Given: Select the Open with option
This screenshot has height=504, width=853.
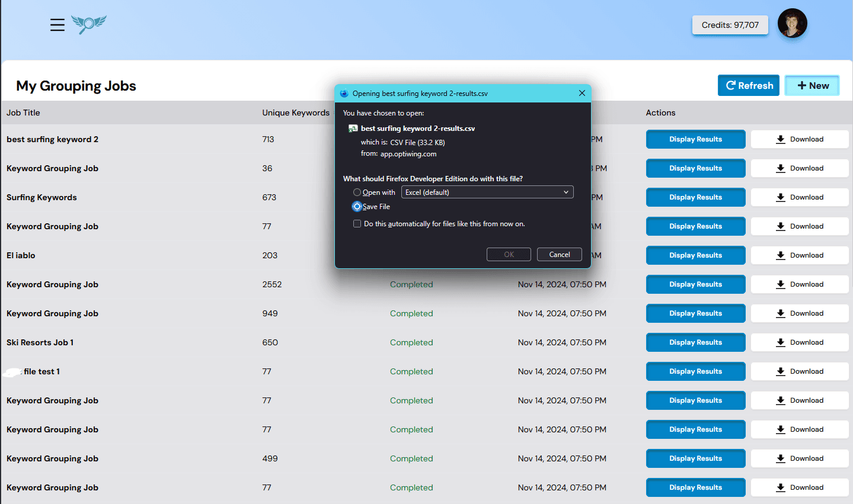Looking at the screenshot, I should click(x=357, y=192).
